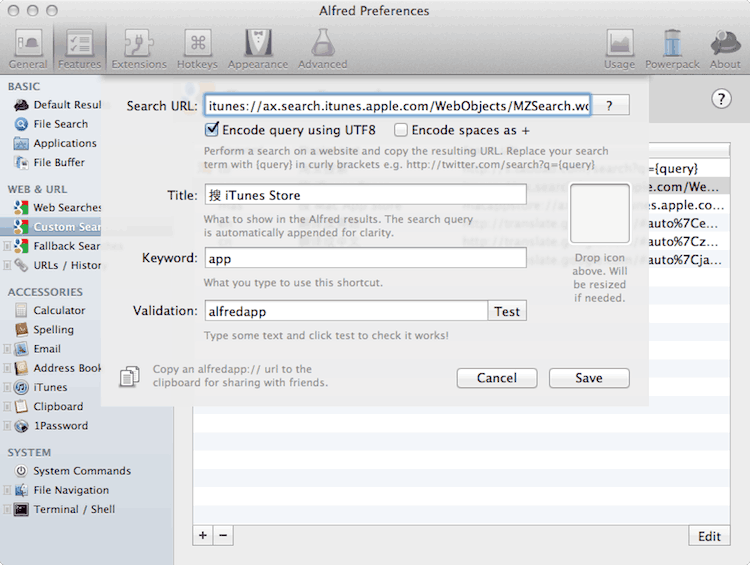Uncheck Encode query using UTF8
The width and height of the screenshot is (750, 565).
click(x=211, y=130)
